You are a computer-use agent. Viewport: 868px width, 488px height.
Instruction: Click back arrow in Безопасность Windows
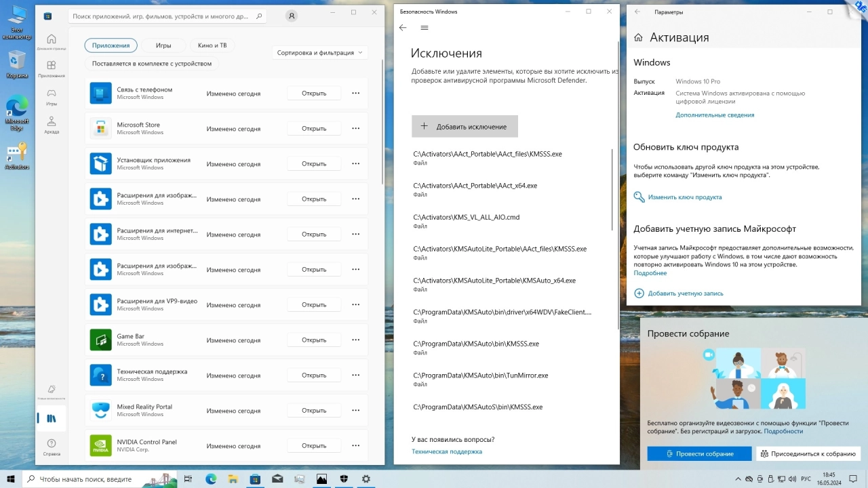(403, 28)
